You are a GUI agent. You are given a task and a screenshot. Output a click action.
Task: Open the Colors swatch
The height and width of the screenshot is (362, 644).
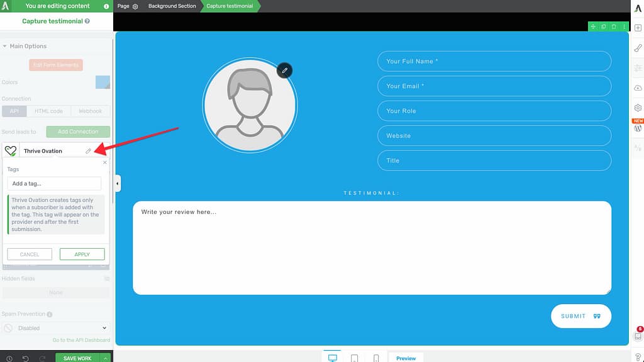click(x=103, y=82)
